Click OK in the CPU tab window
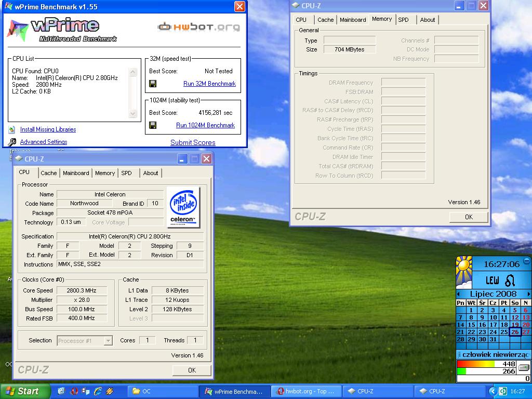Screen dimensions: 532x399 (x=192, y=370)
